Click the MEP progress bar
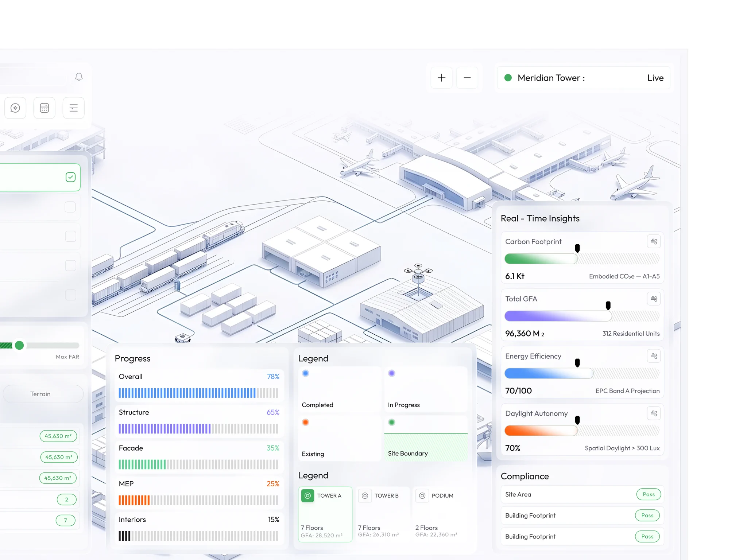 point(198,500)
